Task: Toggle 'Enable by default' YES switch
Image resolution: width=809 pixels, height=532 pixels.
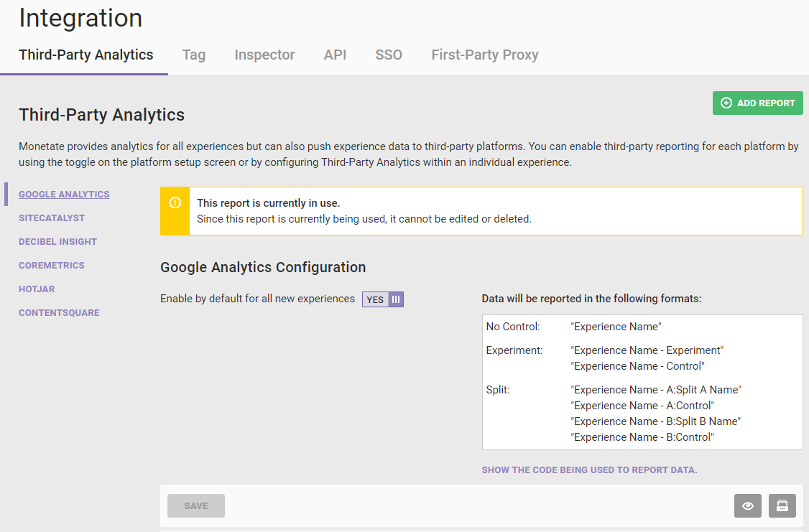Action: (x=383, y=299)
